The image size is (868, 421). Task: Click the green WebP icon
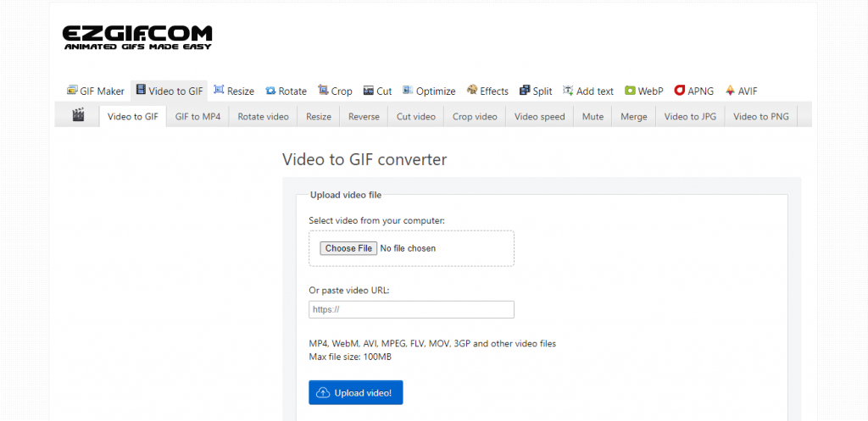point(630,91)
